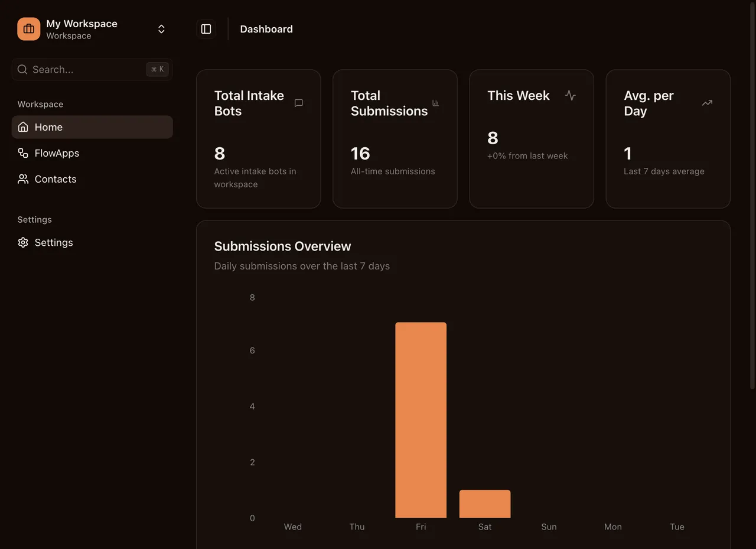Select the FlowApps icon in the sidebar
Image resolution: width=756 pixels, height=549 pixels.
click(22, 153)
